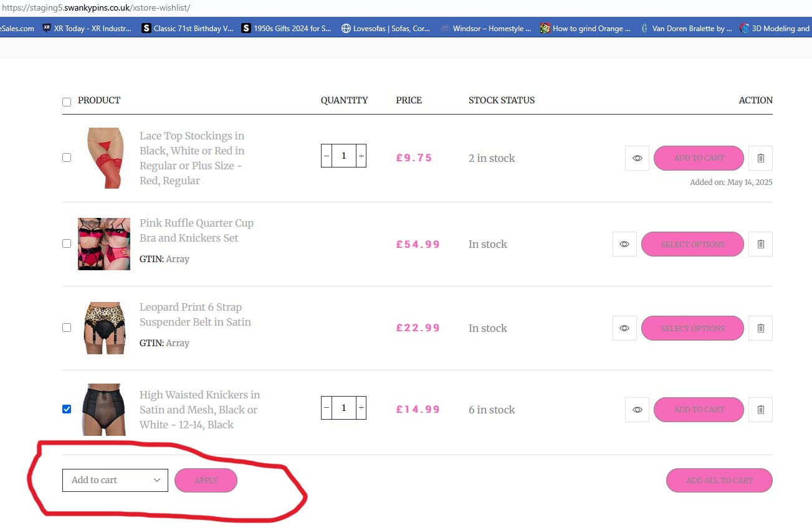The height and width of the screenshot is (528, 812).
Task: Click the £22.99 price
Action: tap(418, 328)
